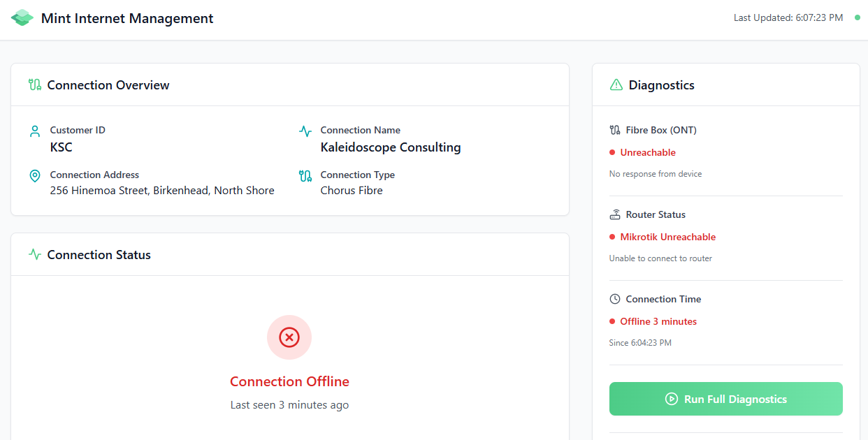
Task: Click the green status dot near Last Updated
Action: [x=857, y=17]
